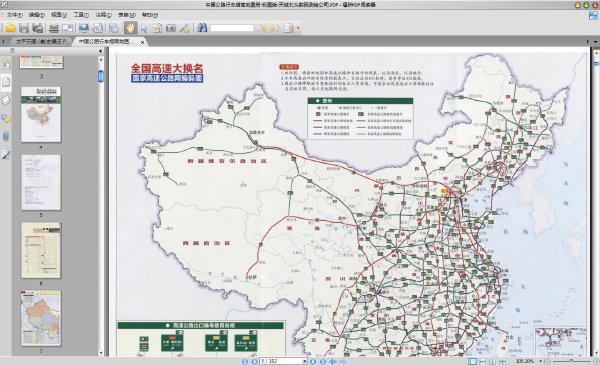600x366 pixels.
Task: Open the 工具 (Tools) menu
Action: [x=81, y=15]
